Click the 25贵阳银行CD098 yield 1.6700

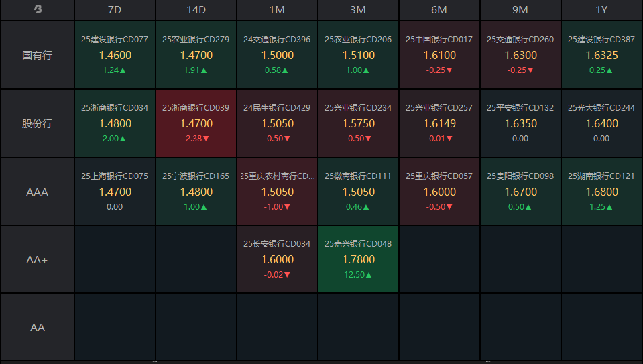(x=520, y=192)
